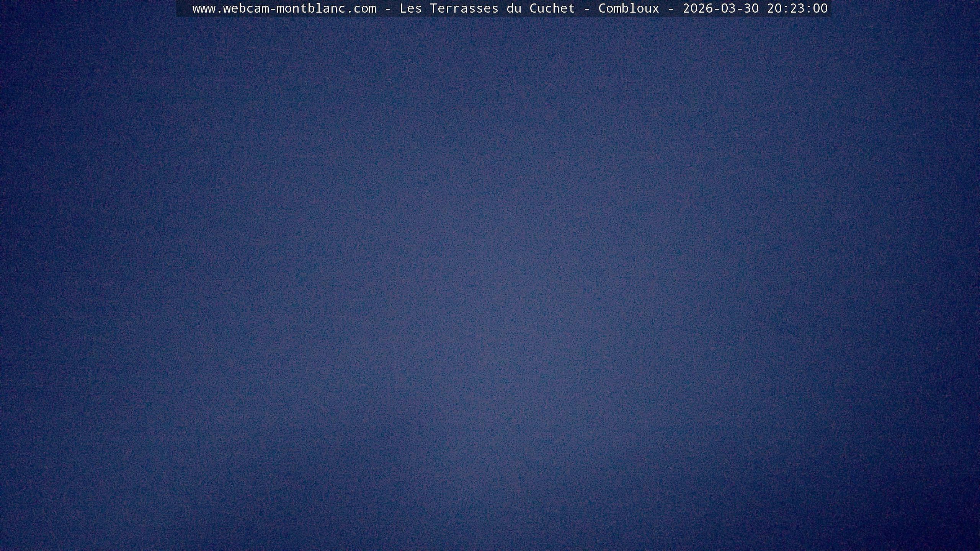Click the date 2026-03-30 in the banner
The image size is (980, 551).
click(720, 8)
